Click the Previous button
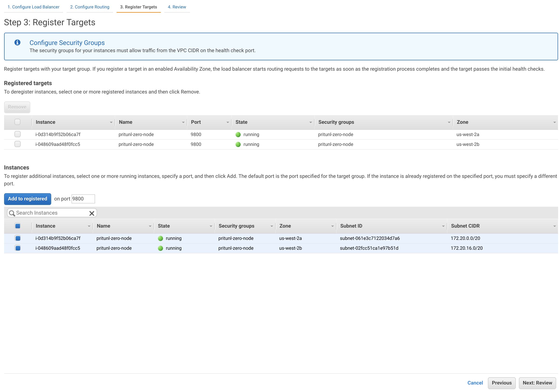 (501, 383)
